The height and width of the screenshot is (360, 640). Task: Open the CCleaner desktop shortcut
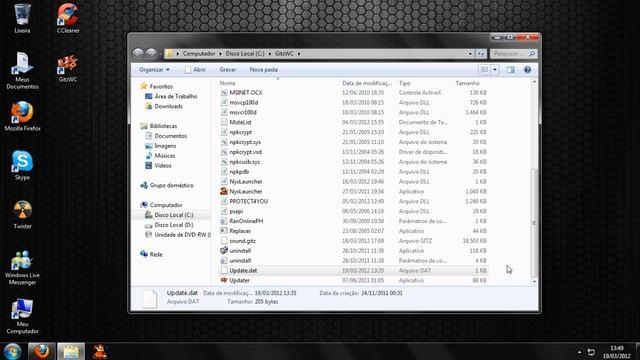pos(68,18)
